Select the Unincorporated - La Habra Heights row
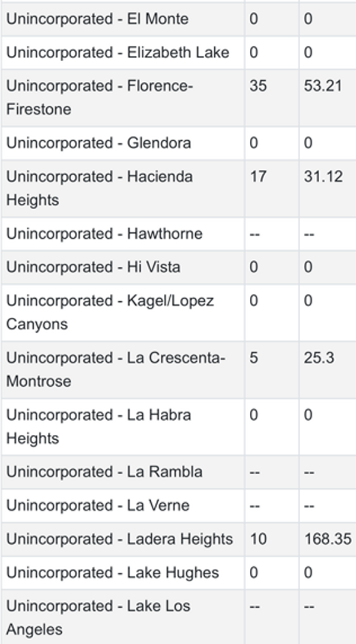356x644 pixels. (x=178, y=427)
